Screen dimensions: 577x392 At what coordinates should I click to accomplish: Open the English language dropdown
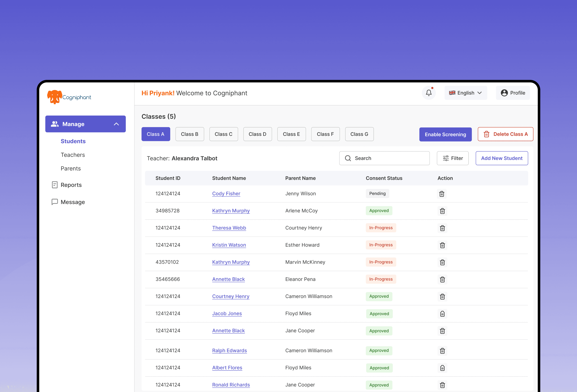466,93
